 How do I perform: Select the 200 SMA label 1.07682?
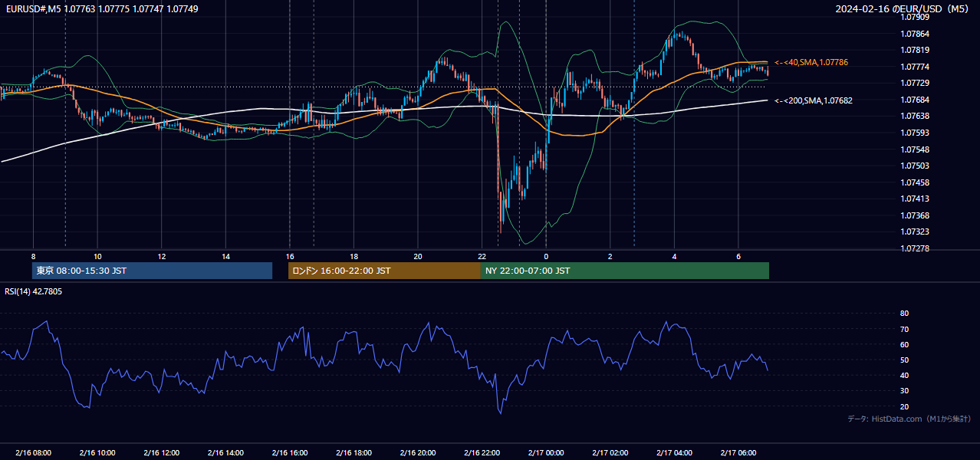814,100
